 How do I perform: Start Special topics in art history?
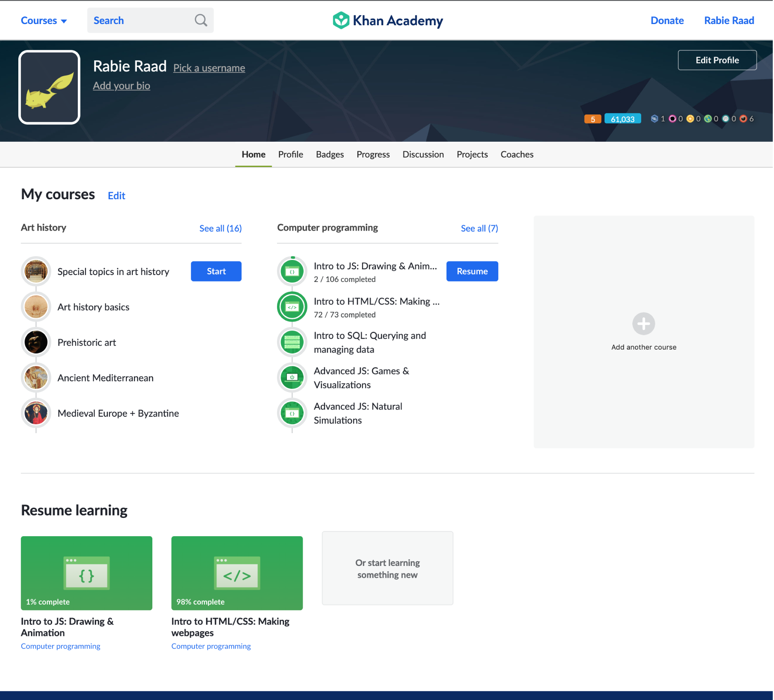pyautogui.click(x=216, y=271)
